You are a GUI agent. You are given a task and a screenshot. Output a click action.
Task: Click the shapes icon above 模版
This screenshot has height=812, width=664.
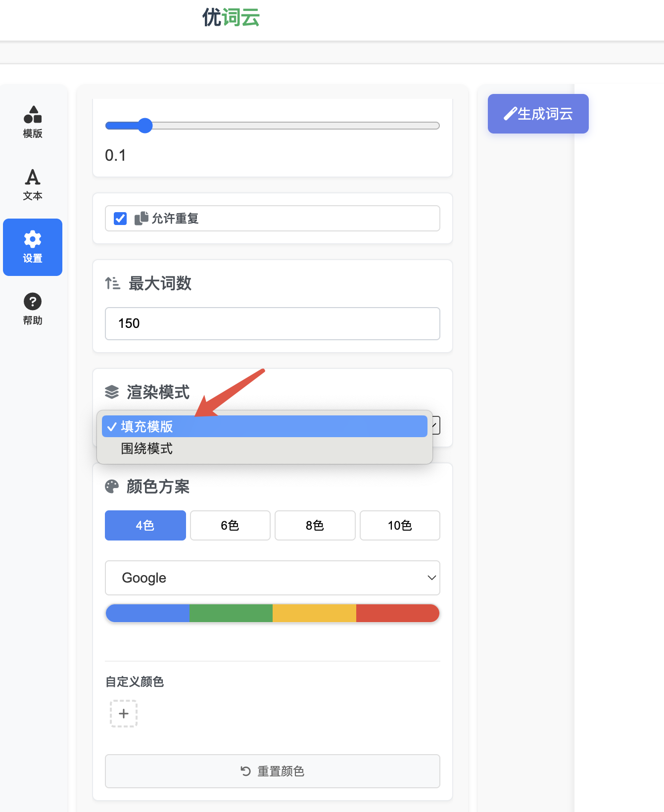tap(33, 114)
